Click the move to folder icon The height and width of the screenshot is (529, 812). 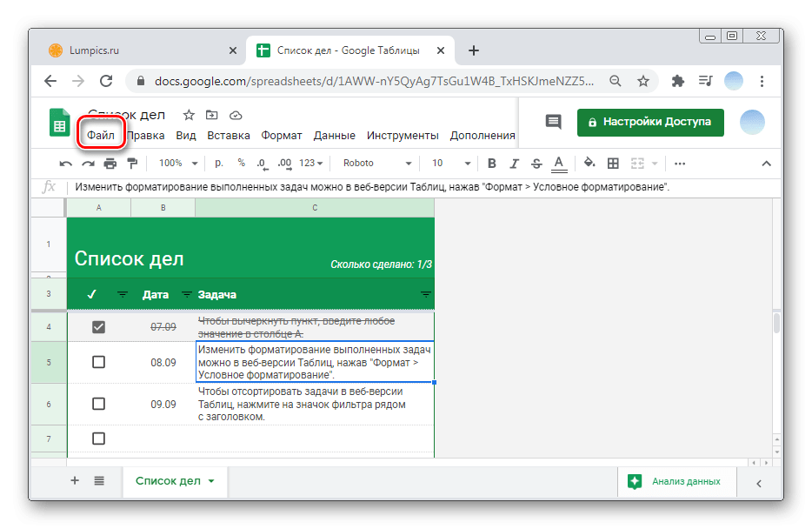click(212, 115)
